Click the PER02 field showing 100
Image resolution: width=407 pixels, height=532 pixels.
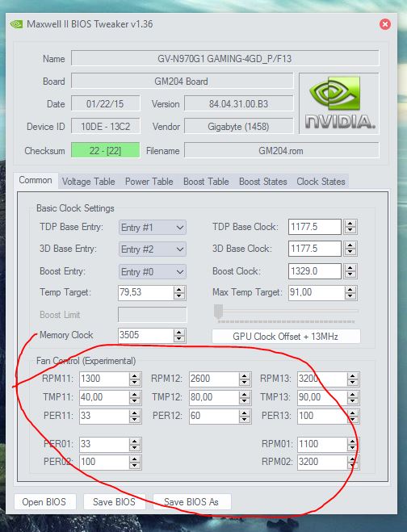click(x=104, y=462)
